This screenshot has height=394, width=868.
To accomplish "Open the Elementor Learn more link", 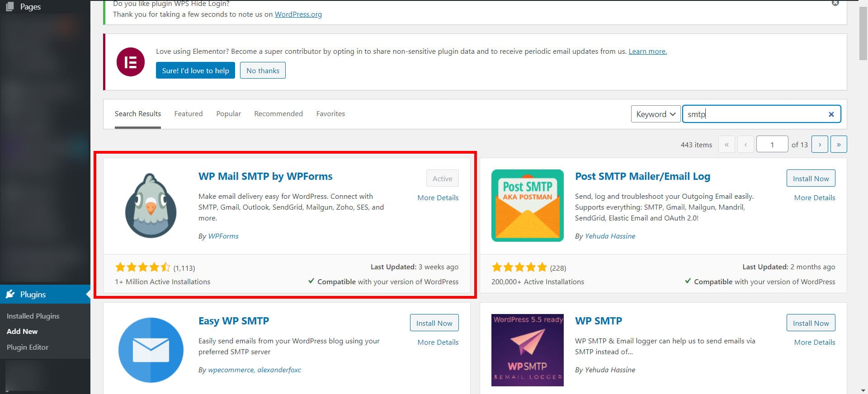I will coord(647,52).
